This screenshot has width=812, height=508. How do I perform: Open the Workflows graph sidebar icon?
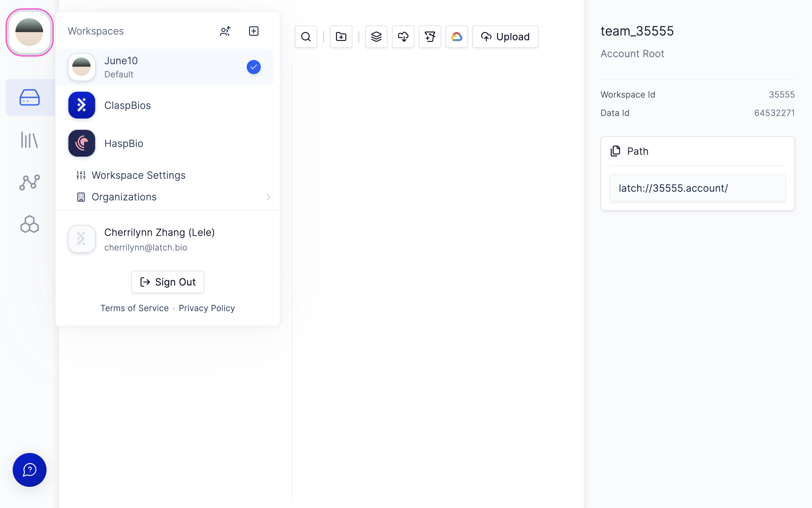(30, 182)
